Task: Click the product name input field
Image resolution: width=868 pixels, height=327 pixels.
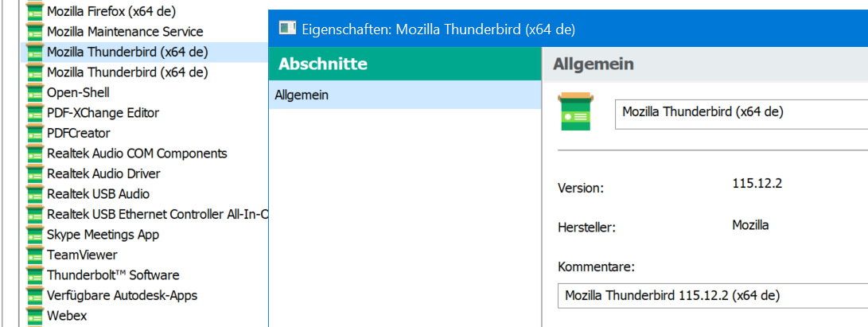Action: 740,112
